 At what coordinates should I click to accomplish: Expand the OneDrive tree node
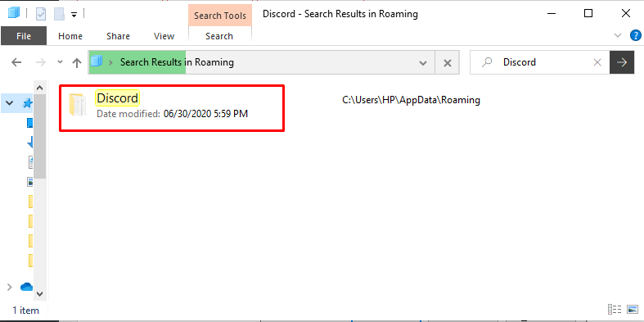10,287
